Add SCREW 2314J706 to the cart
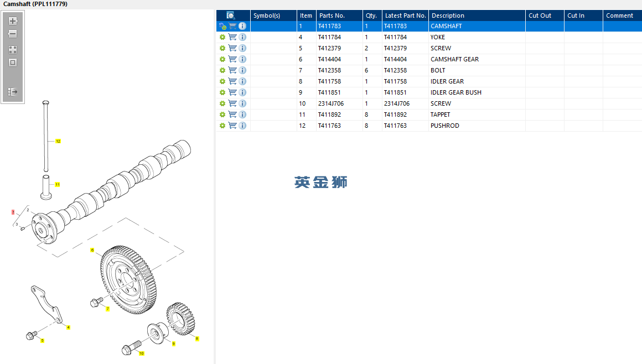Viewport: 642px width, 364px height. click(x=232, y=103)
